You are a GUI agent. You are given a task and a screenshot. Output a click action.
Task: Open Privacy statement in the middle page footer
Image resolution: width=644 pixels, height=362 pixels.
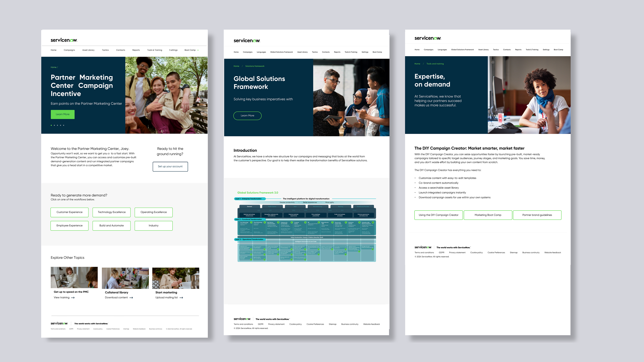click(x=276, y=324)
